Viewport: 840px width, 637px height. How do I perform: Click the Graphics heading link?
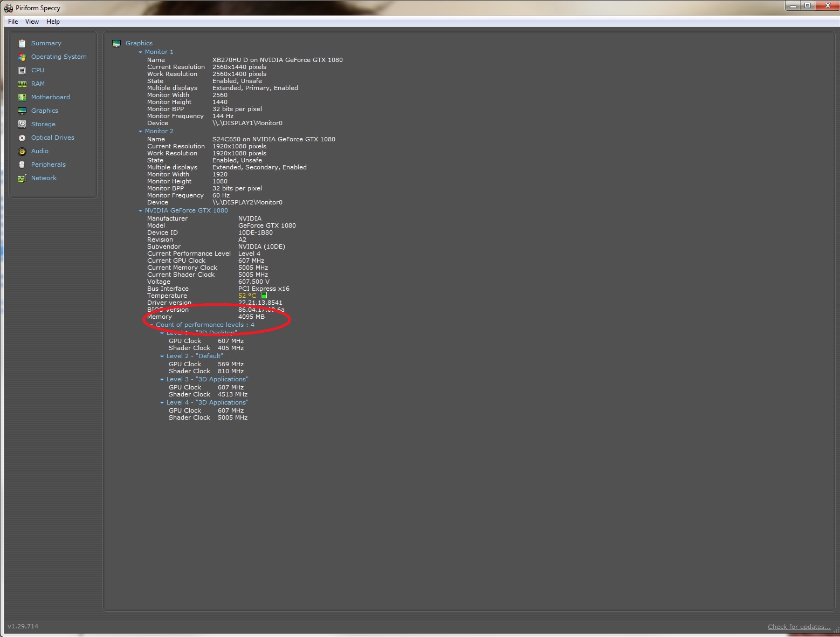tap(139, 43)
